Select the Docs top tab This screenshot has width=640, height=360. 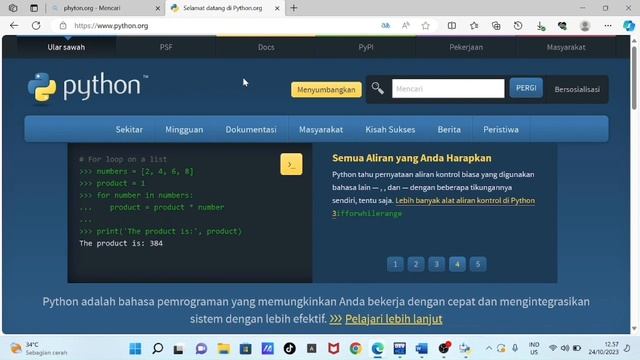coord(266,47)
